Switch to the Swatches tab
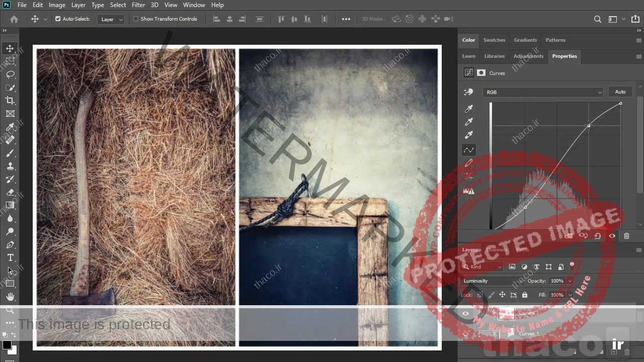Image resolution: width=644 pixels, height=362 pixels. [x=494, y=40]
